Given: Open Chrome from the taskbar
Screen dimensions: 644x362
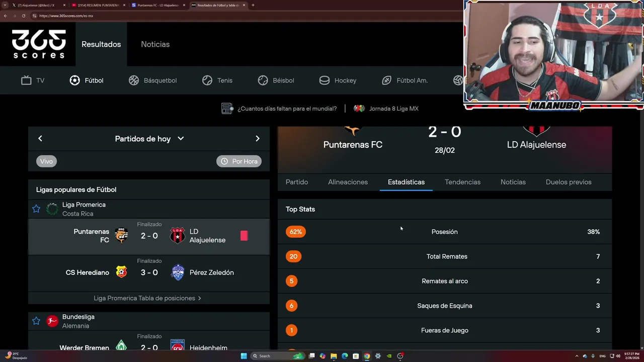Looking at the screenshot, I should (x=367, y=356).
